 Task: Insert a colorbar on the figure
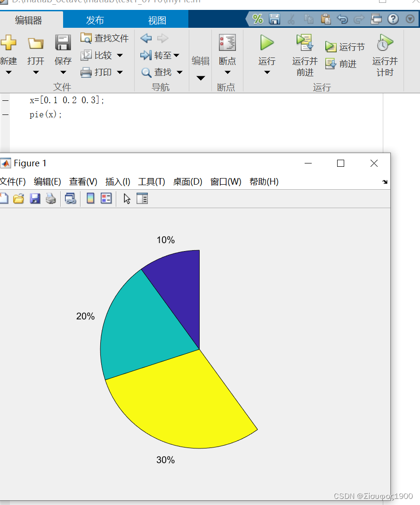[x=89, y=198]
